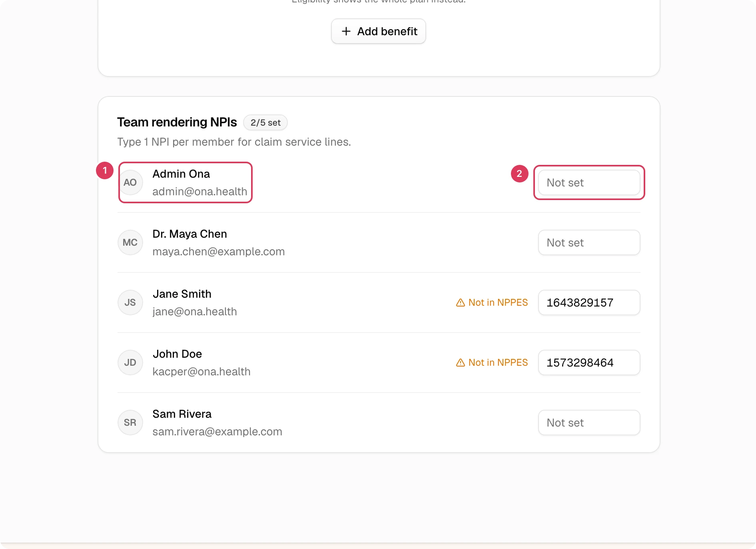756x549 pixels.
Task: Focus the NPI field for Sam Rivera
Action: 589,423
